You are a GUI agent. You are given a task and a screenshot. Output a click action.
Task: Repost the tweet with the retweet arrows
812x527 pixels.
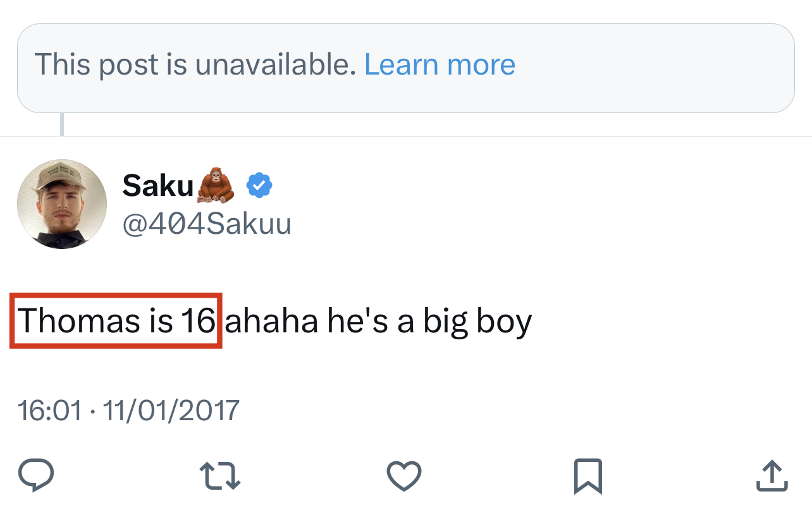[x=219, y=475]
